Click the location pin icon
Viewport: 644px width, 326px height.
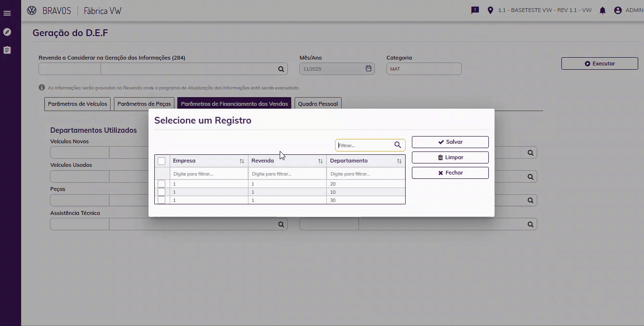(x=490, y=10)
